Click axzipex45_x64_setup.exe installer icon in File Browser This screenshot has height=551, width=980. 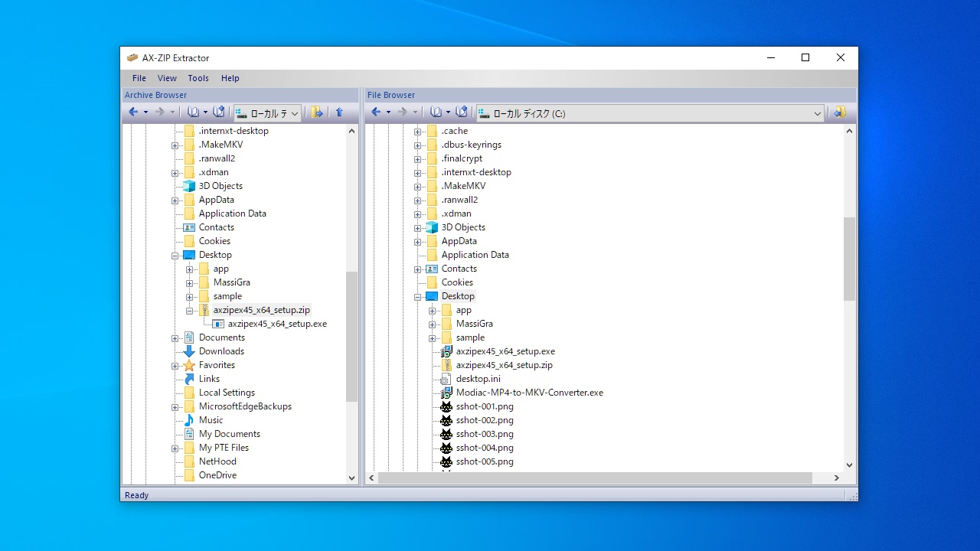tap(446, 351)
